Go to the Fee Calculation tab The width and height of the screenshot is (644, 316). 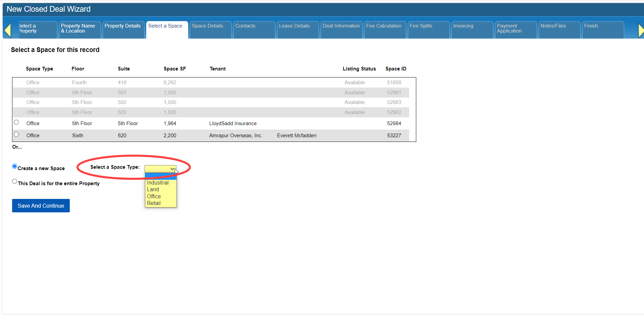coord(384,26)
